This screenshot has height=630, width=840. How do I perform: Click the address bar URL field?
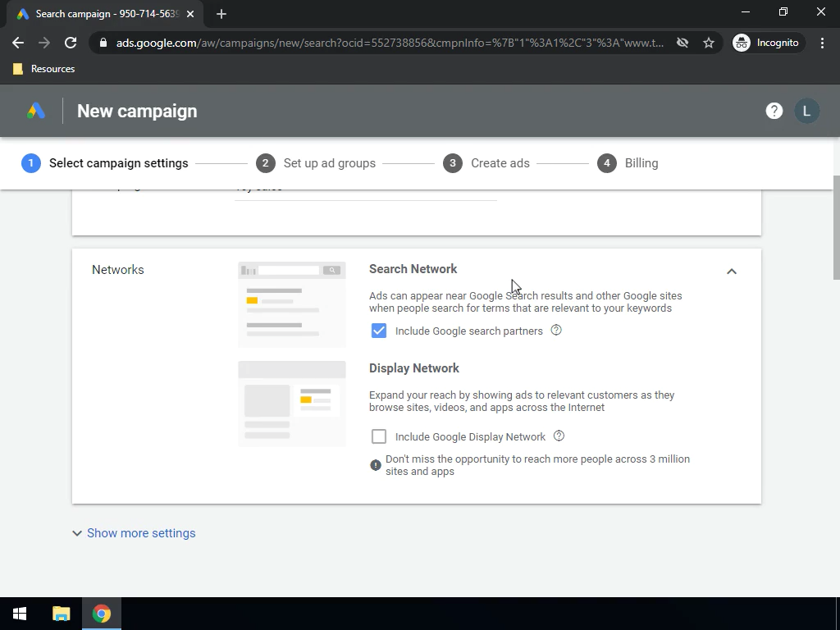pos(390,43)
